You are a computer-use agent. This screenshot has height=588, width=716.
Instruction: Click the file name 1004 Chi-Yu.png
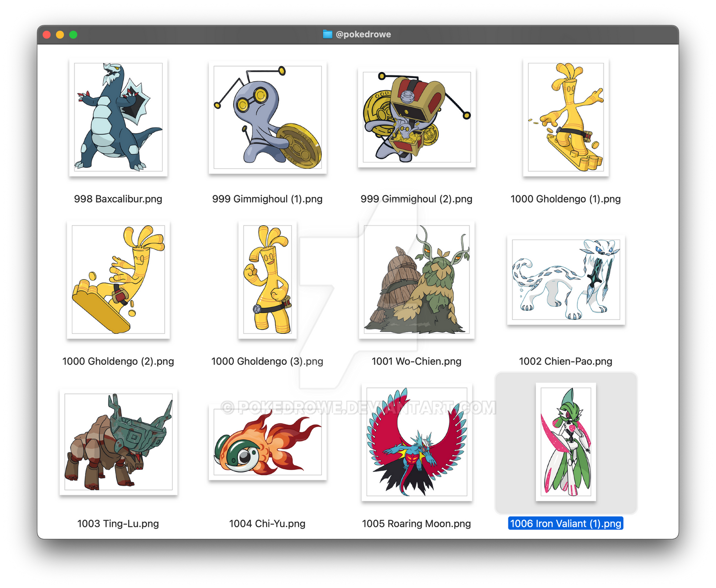(267, 524)
